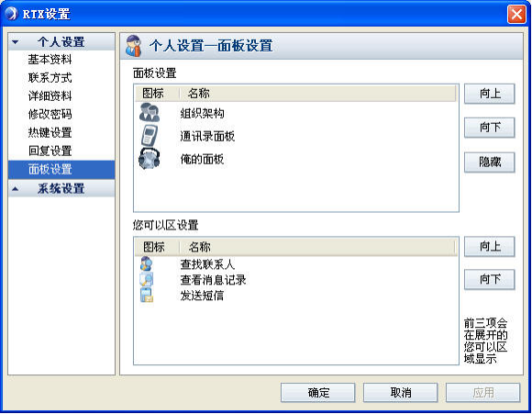Click the 个人设置 header avatar icon
The width and height of the screenshot is (532, 414).
pos(133,46)
